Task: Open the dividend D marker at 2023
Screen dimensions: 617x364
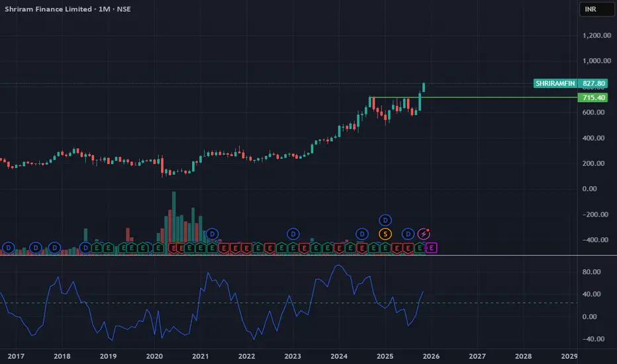Action: pos(293,234)
